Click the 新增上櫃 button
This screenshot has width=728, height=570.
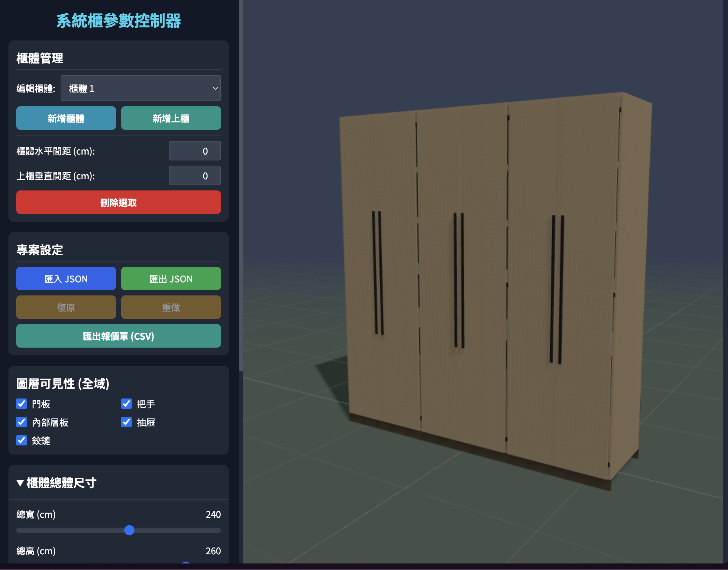pyautogui.click(x=171, y=118)
